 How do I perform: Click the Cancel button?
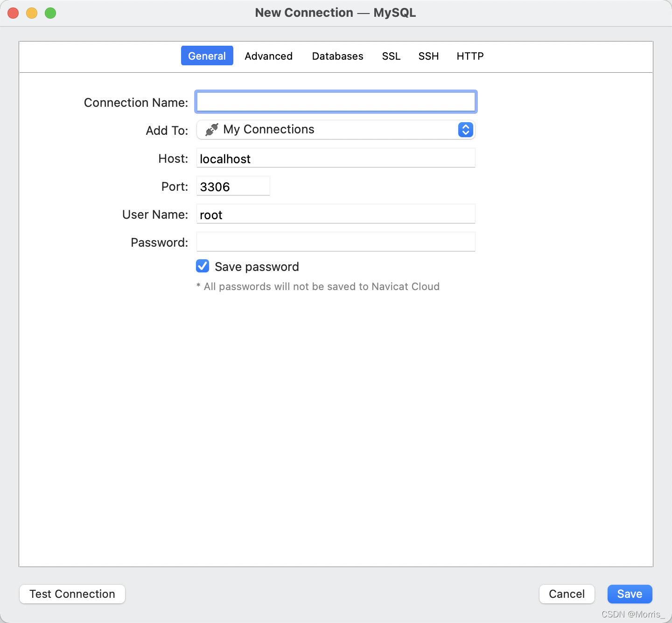coord(567,594)
